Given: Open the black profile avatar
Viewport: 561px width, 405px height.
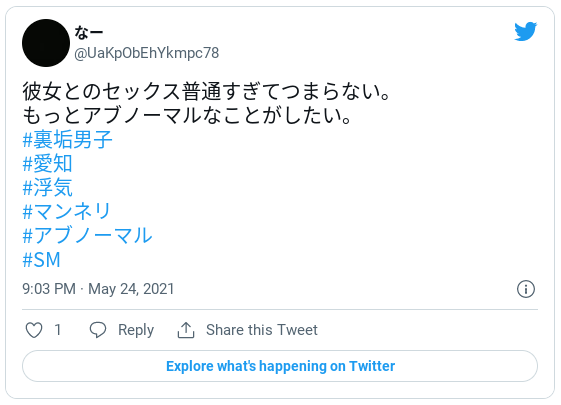Looking at the screenshot, I should (46, 43).
